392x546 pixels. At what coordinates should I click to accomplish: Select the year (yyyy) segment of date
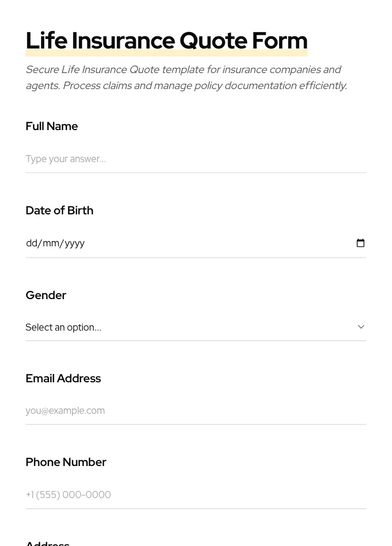(75, 243)
